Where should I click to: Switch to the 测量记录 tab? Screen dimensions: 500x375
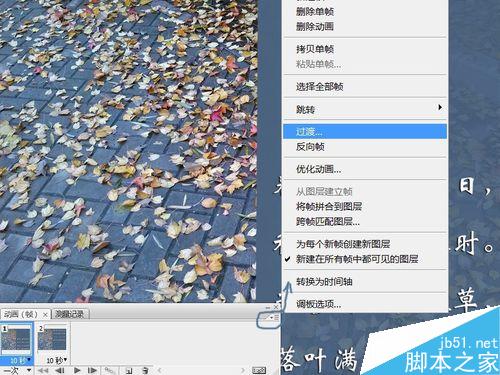(x=69, y=314)
